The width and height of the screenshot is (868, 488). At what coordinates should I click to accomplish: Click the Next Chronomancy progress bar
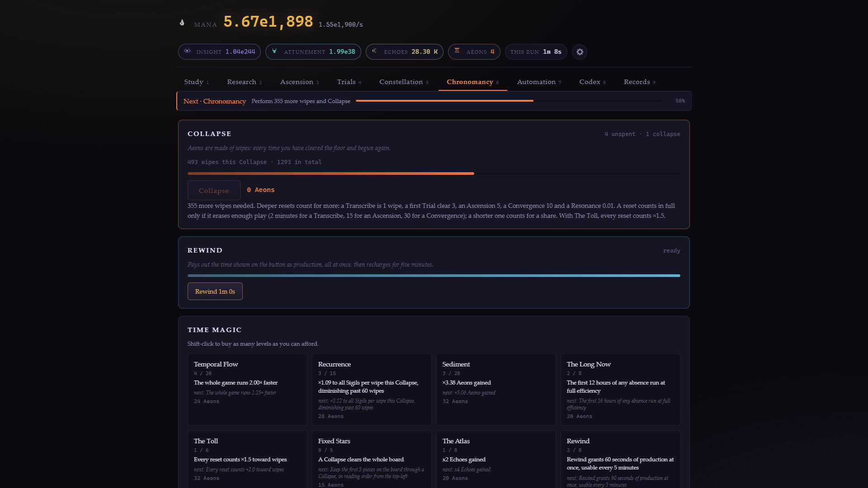[x=509, y=101]
